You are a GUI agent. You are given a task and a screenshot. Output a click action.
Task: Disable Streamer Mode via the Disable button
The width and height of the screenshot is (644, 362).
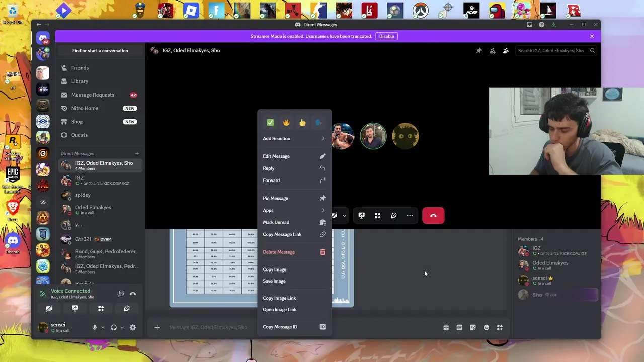click(x=386, y=36)
